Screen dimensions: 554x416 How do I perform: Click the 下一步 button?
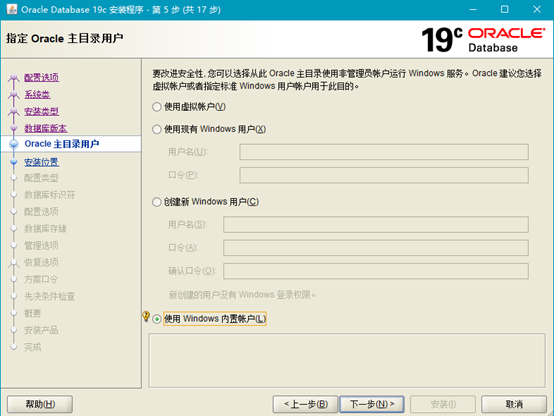click(372, 404)
